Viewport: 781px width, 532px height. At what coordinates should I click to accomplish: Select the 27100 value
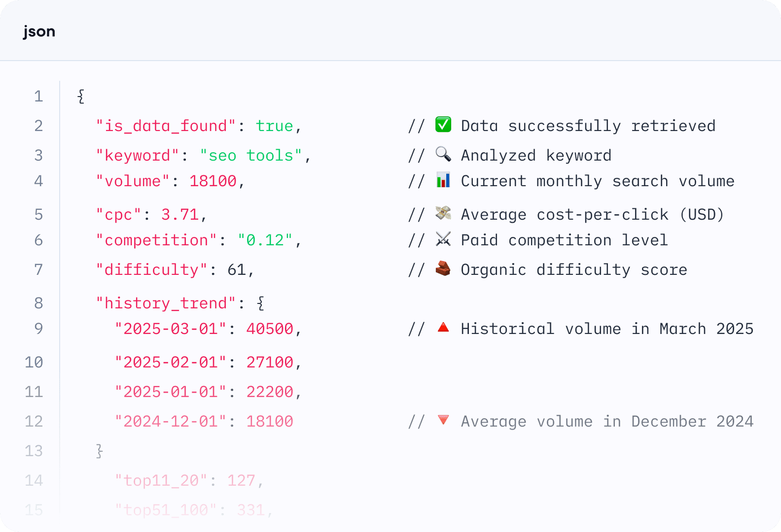click(270, 363)
